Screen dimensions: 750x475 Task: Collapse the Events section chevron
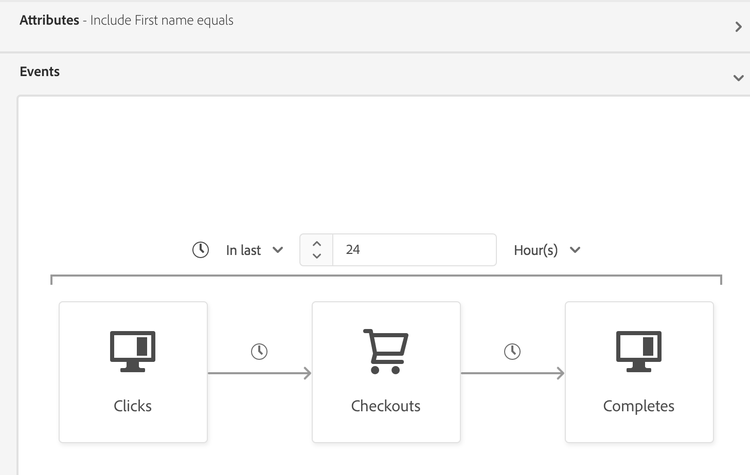(738, 77)
